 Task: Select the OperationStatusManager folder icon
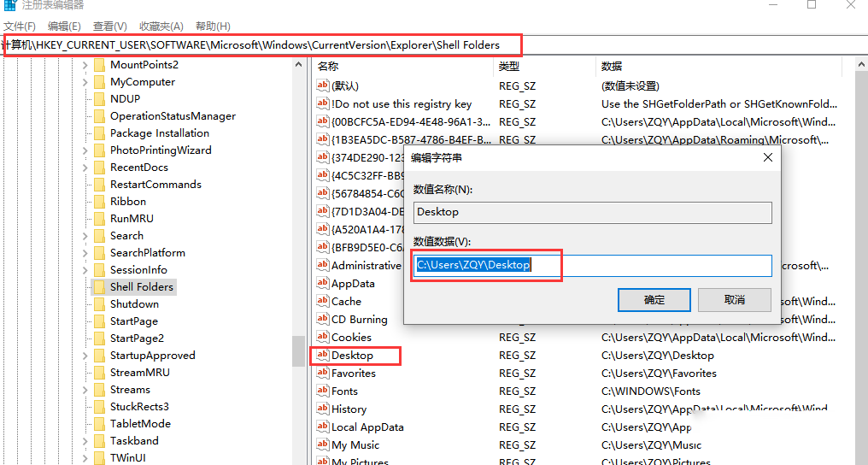(x=100, y=116)
